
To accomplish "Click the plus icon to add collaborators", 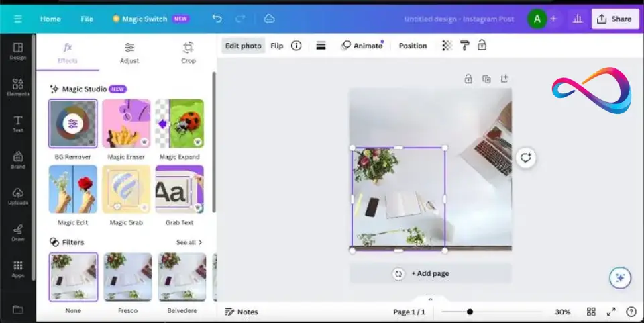I will (553, 19).
